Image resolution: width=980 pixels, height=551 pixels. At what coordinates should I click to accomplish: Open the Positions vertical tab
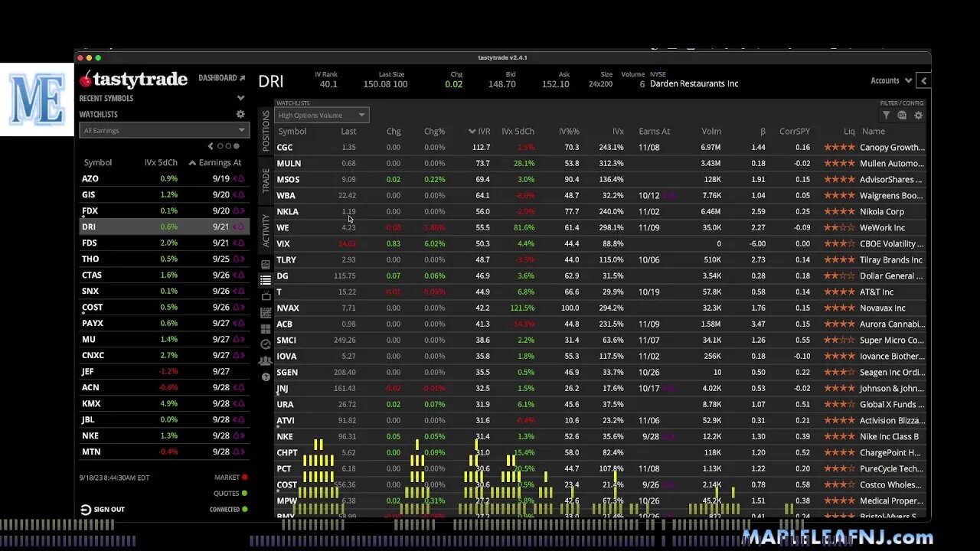click(266, 131)
